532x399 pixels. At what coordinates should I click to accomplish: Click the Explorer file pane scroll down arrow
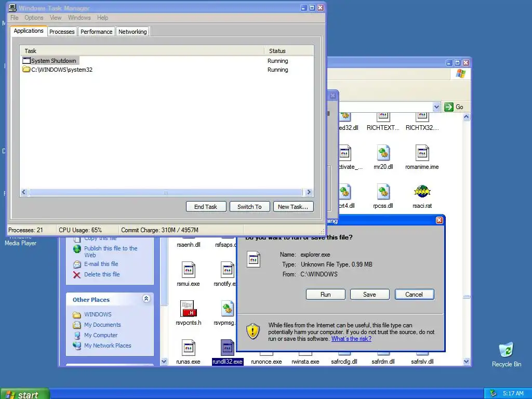466,362
